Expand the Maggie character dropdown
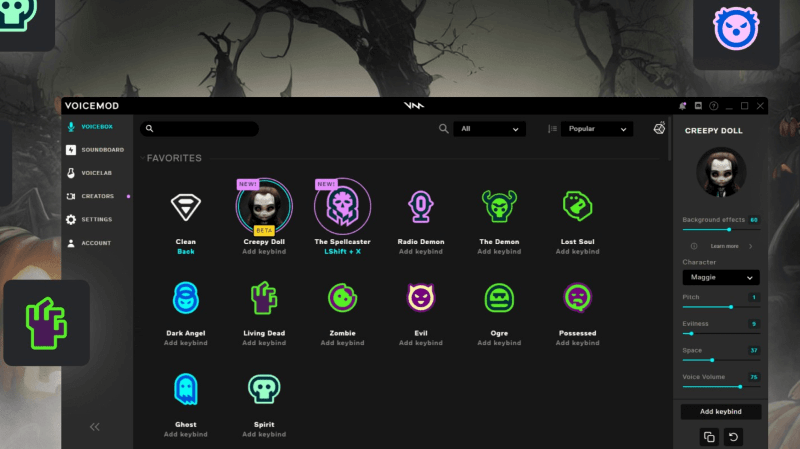The image size is (800, 449). [x=720, y=277]
